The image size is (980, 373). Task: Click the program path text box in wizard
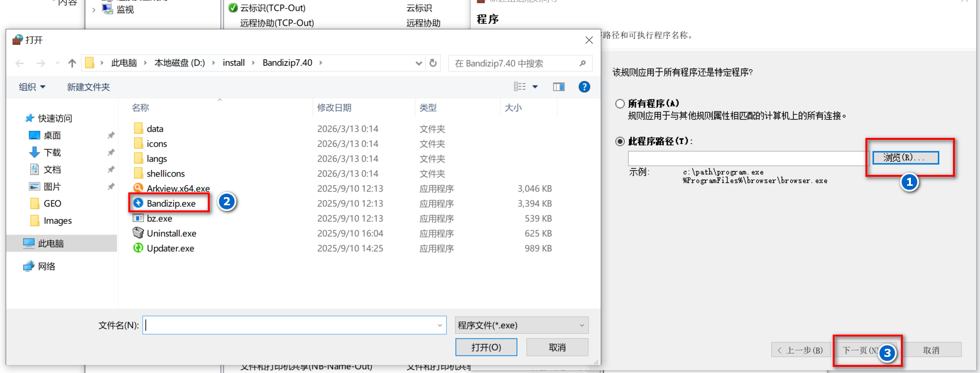click(x=748, y=158)
